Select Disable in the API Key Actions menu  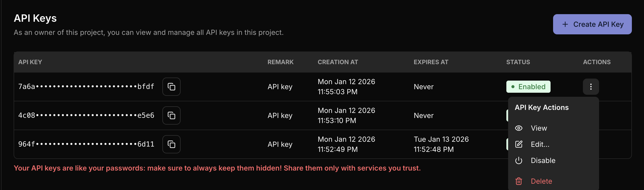point(543,160)
